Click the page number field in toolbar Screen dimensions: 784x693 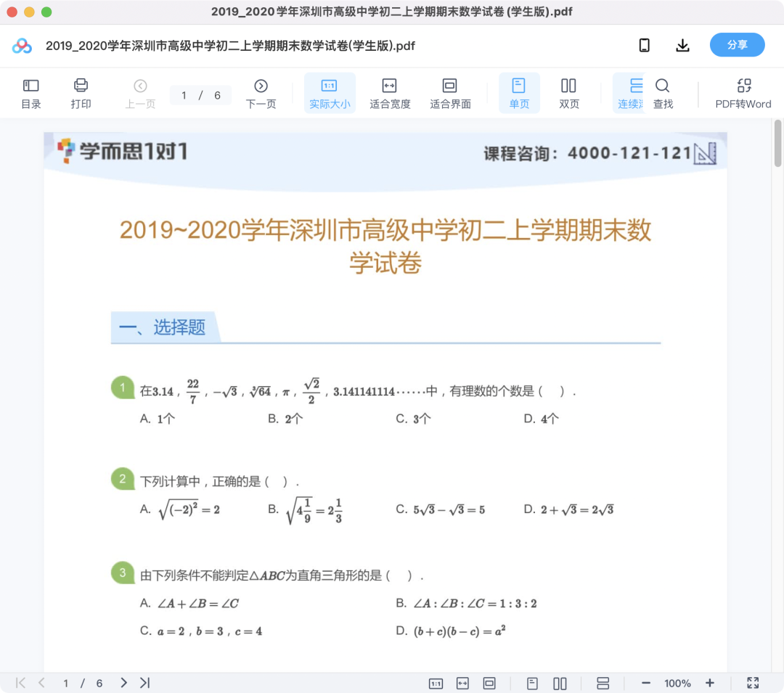[x=184, y=96]
